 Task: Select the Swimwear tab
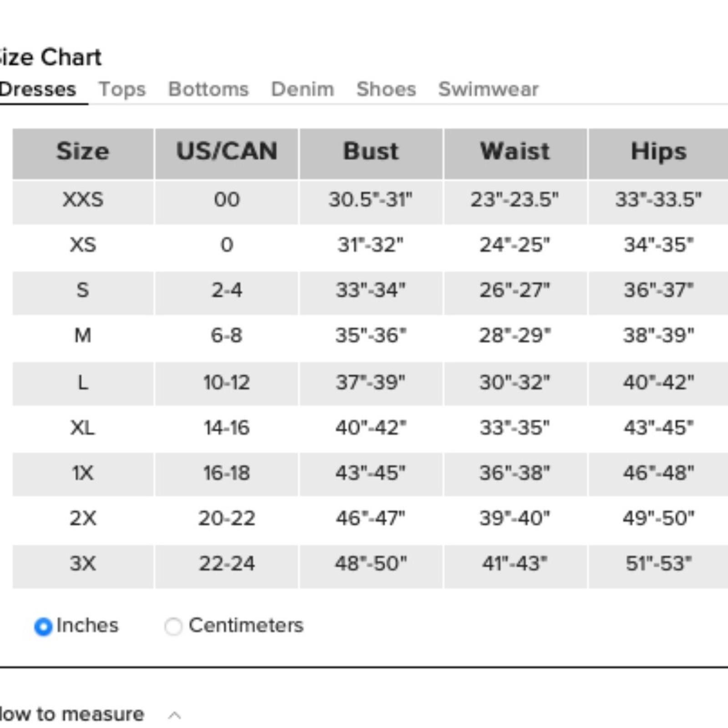[488, 89]
